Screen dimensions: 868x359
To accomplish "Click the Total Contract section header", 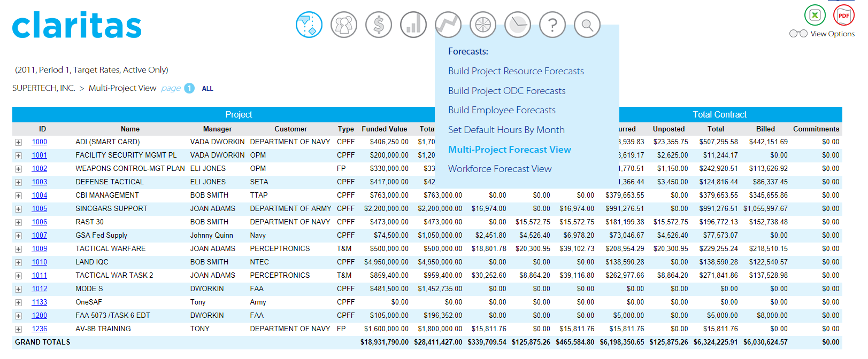I will click(720, 114).
